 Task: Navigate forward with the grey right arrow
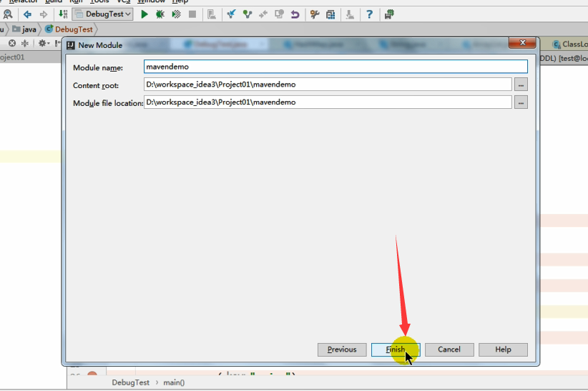point(44,14)
